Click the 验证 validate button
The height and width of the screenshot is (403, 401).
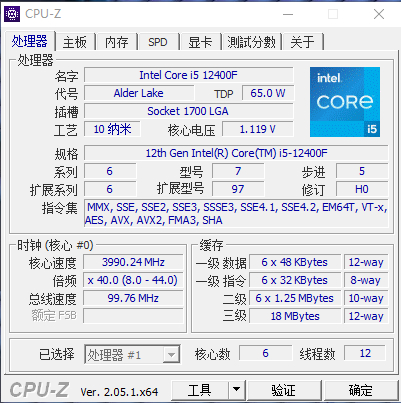tap(284, 390)
